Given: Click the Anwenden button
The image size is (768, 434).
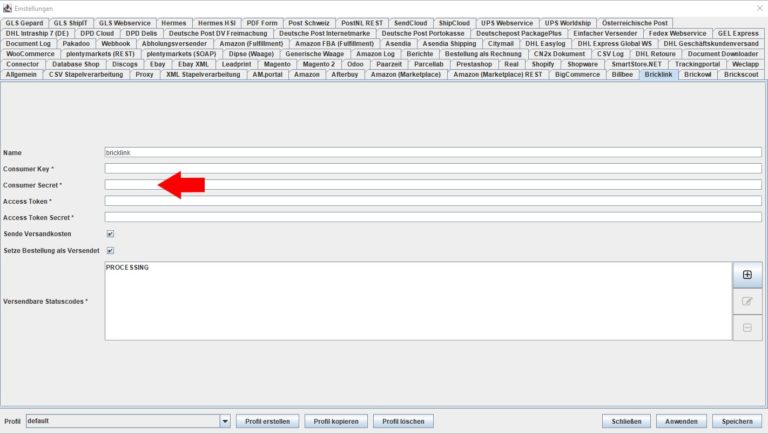Looking at the screenshot, I should (x=681, y=421).
